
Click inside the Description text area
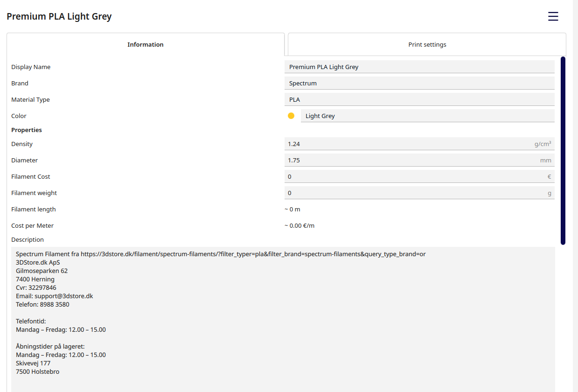(x=283, y=319)
